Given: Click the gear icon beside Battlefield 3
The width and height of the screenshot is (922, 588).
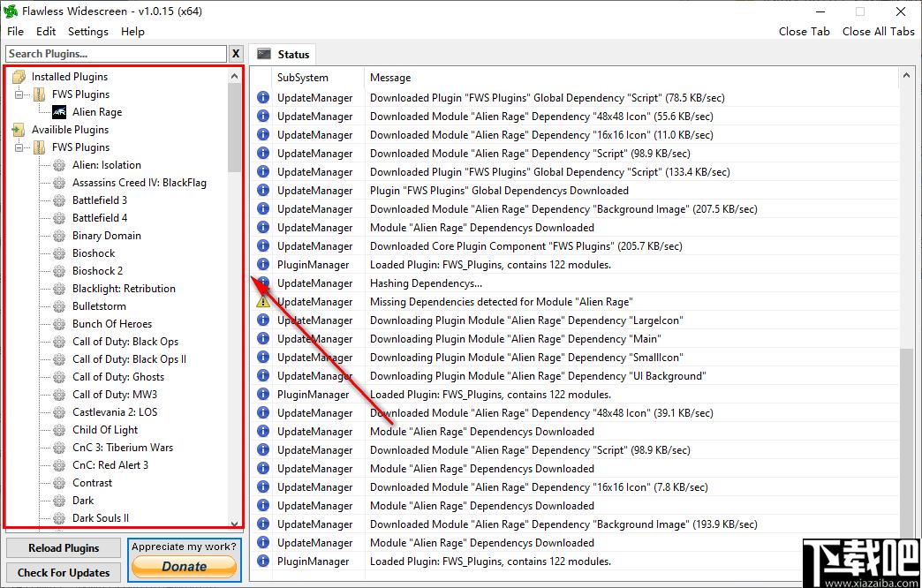Looking at the screenshot, I should coord(59,200).
